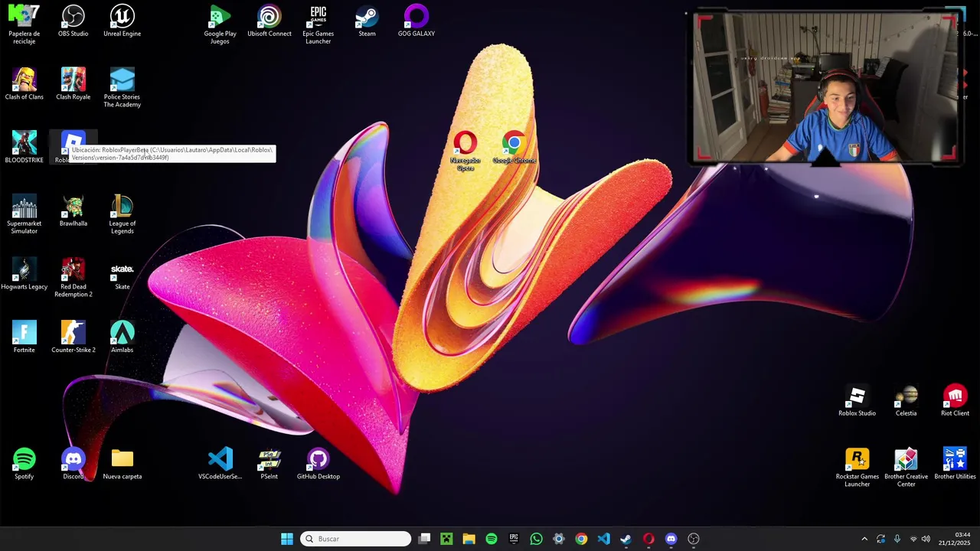Open Epic Games from the taskbar
The height and width of the screenshot is (551, 980).
(x=514, y=539)
